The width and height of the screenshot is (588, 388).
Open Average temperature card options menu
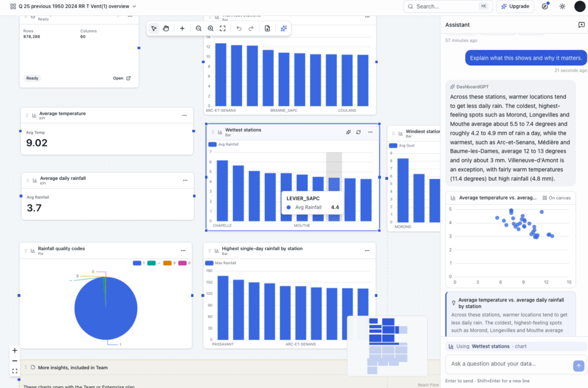click(x=184, y=115)
